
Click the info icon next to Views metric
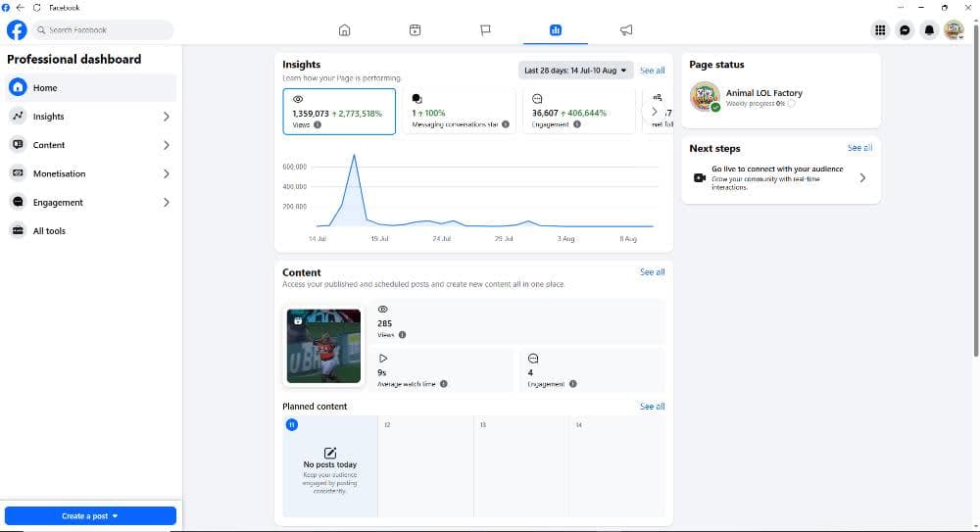click(x=318, y=125)
